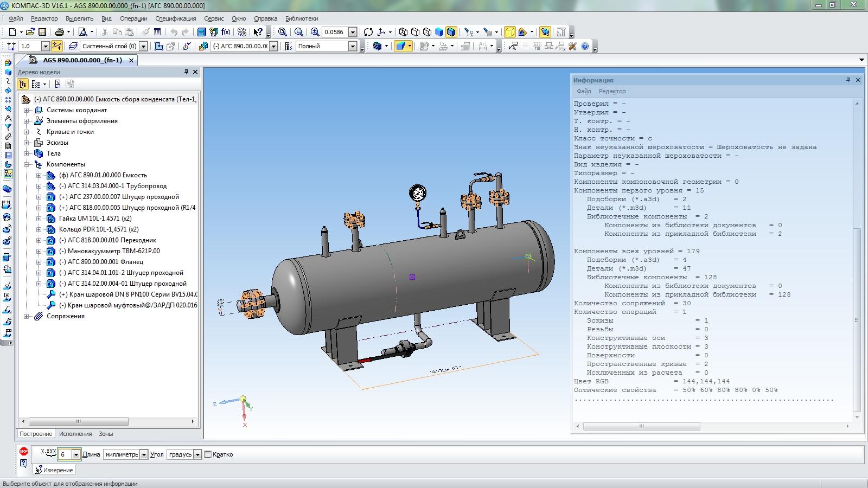Viewport: 868px width, 488px height.
Task: Select shaded with edges display mode
Action: pos(451,32)
